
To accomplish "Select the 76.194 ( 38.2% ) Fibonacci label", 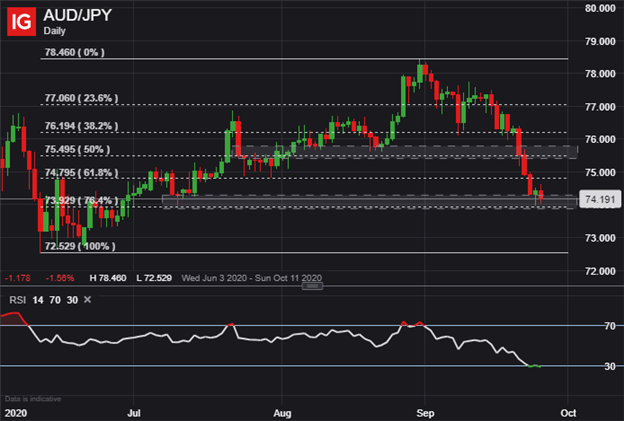I will point(81,126).
